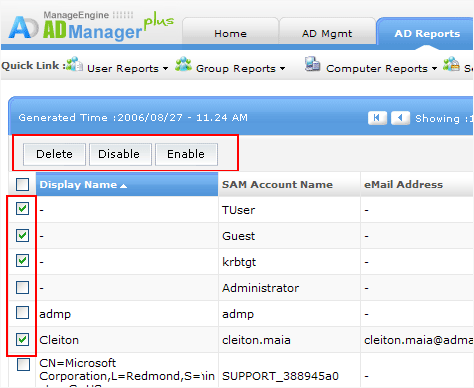This screenshot has height=388, width=474.
Task: Sort by SAM Account Name column
Action: pos(277,184)
